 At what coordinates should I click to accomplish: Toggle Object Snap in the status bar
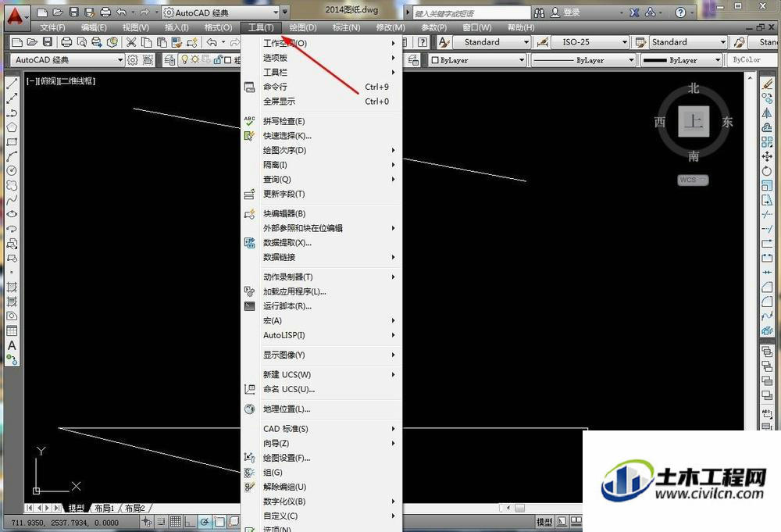coord(219,522)
